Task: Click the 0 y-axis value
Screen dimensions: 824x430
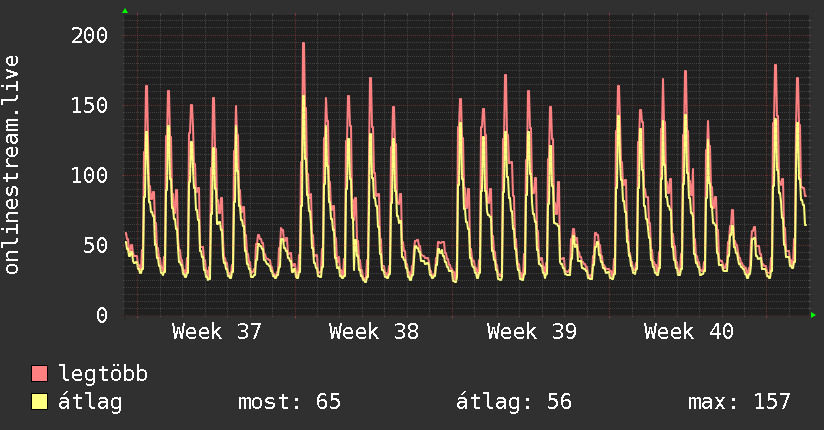Action: (x=102, y=315)
